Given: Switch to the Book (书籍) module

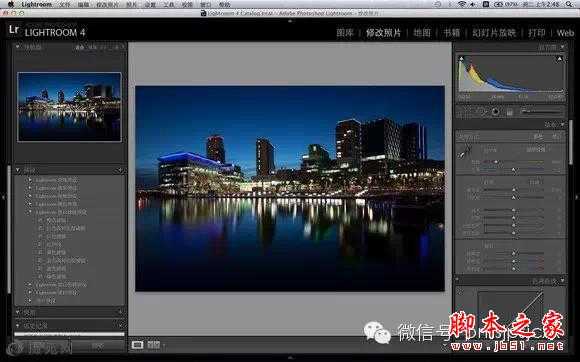Looking at the screenshot, I should 452,33.
